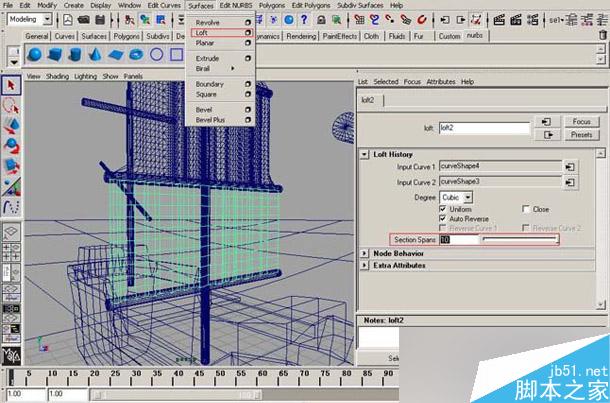
Task: Adjust the Section Spans slider
Action: click(520, 240)
